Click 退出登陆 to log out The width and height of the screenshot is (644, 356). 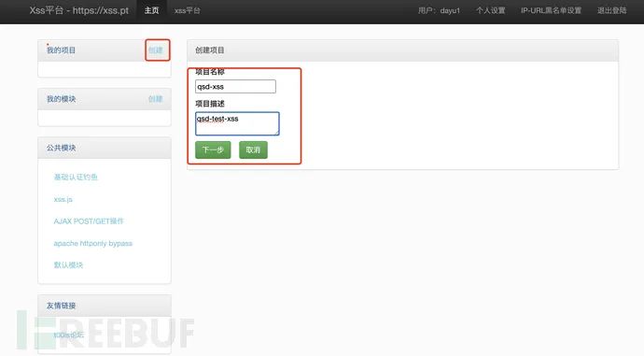612,10
